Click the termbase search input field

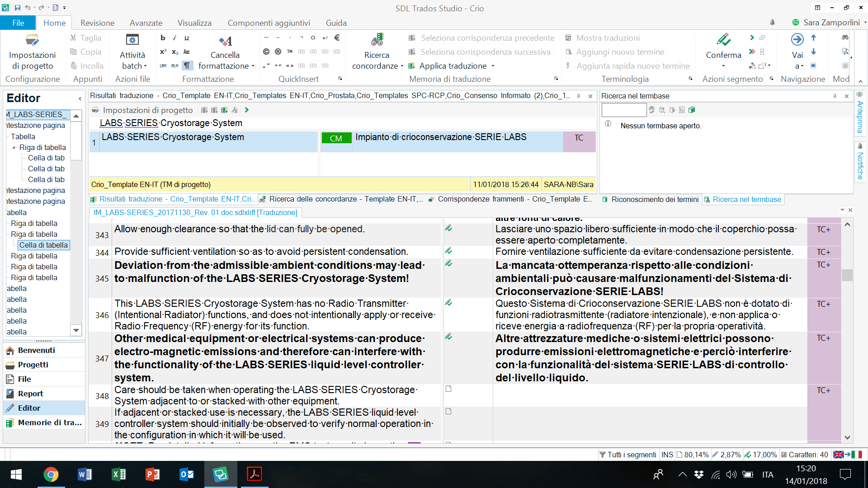pos(624,110)
